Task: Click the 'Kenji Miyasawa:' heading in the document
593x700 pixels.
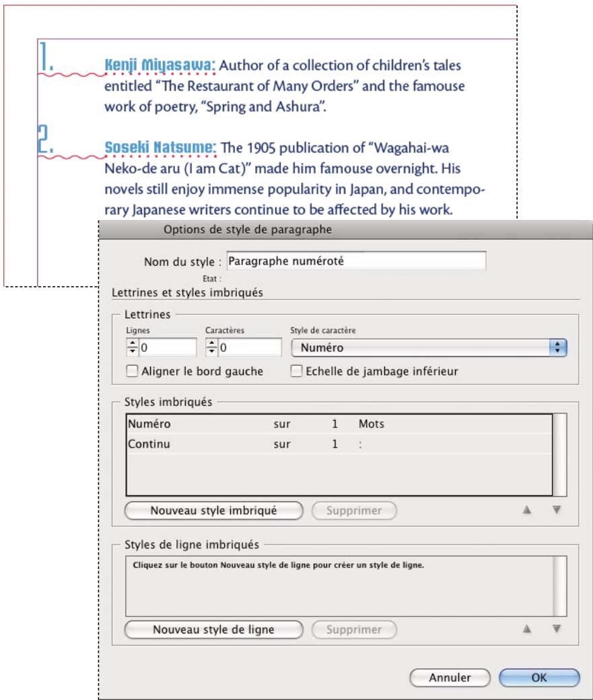Action: (x=160, y=65)
